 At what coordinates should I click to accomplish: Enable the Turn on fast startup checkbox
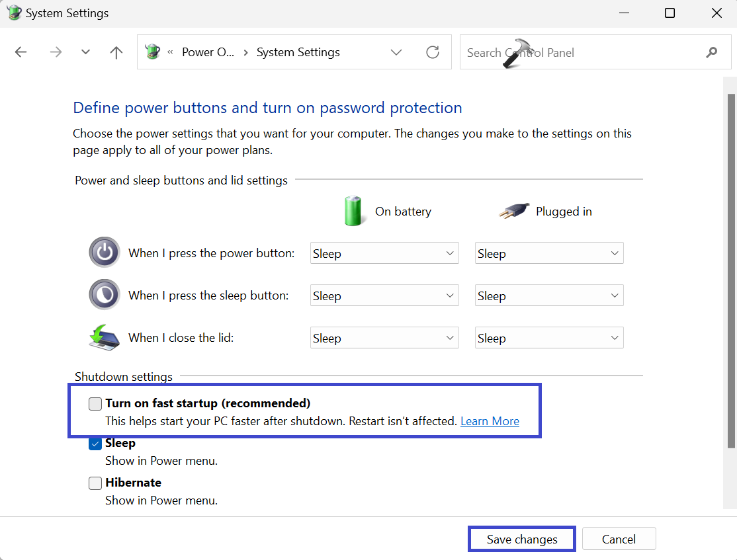click(x=95, y=404)
